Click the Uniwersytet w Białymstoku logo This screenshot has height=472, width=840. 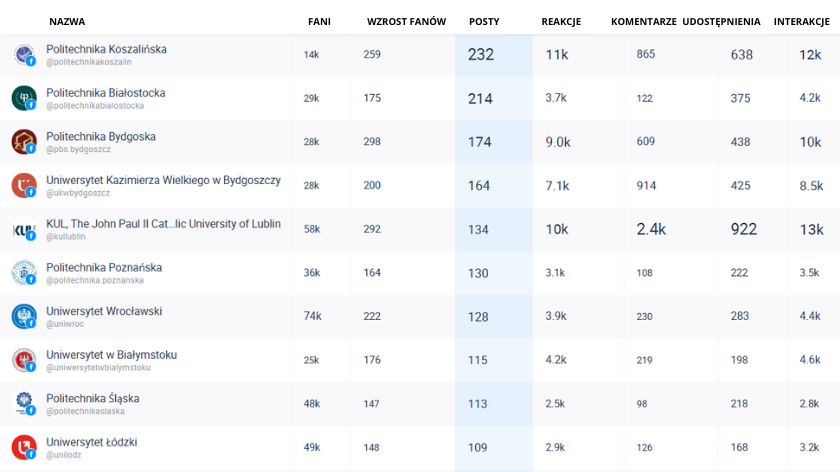point(23,360)
